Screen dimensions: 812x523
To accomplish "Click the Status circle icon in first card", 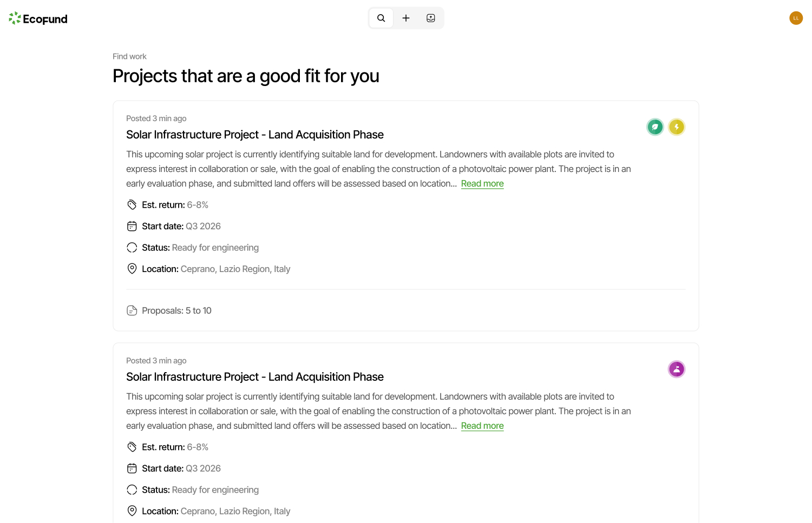I will 132,248.
